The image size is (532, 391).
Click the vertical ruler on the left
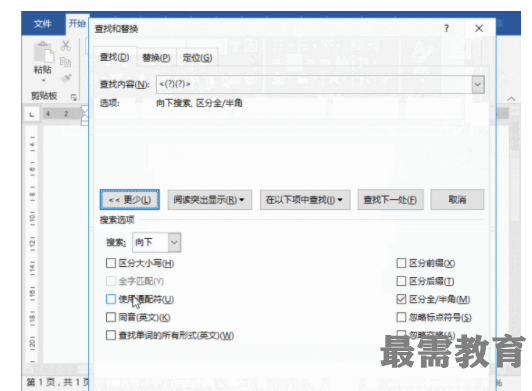click(x=32, y=244)
